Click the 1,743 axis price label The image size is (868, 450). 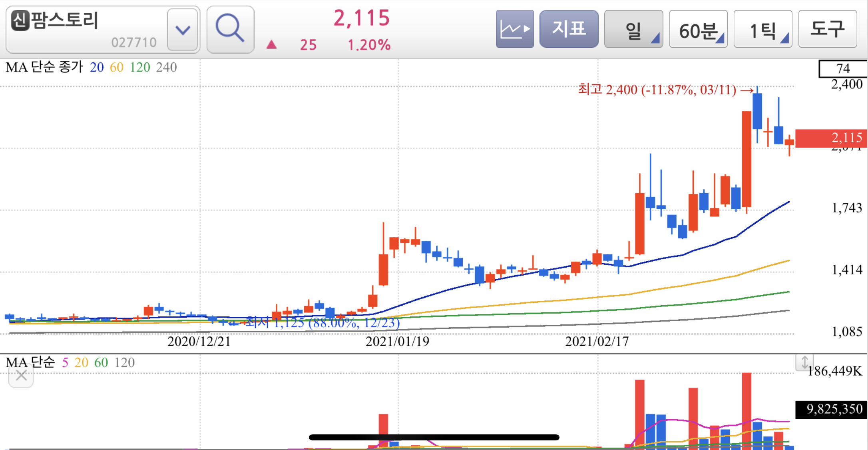[x=847, y=208]
